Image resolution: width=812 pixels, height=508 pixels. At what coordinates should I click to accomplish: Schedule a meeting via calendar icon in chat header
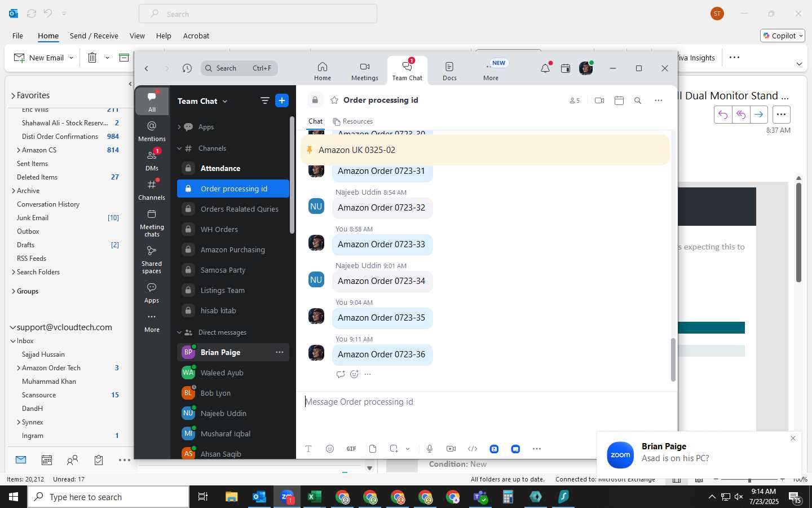point(619,100)
